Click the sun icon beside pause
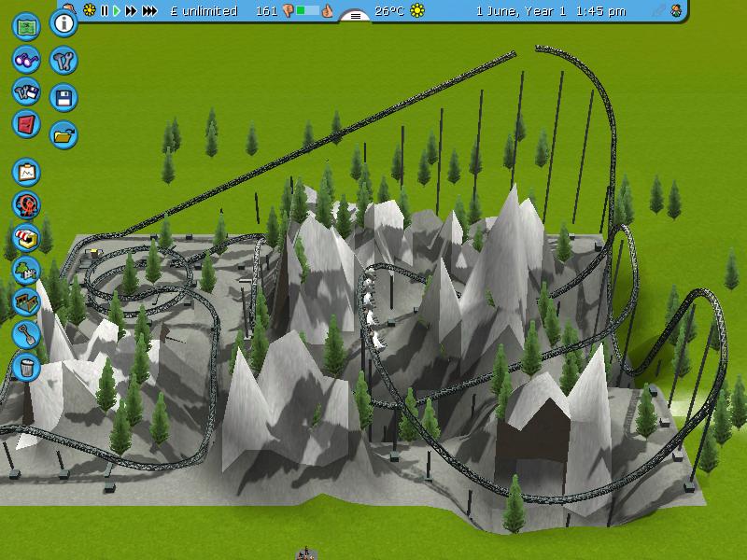The image size is (747, 560). (x=89, y=10)
